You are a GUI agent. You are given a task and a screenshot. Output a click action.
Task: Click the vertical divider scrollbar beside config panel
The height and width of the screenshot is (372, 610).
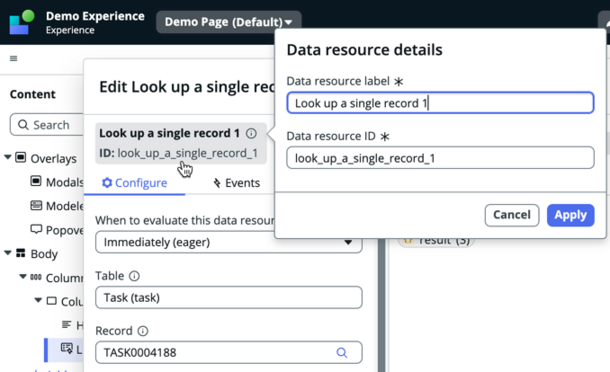[x=382, y=304]
